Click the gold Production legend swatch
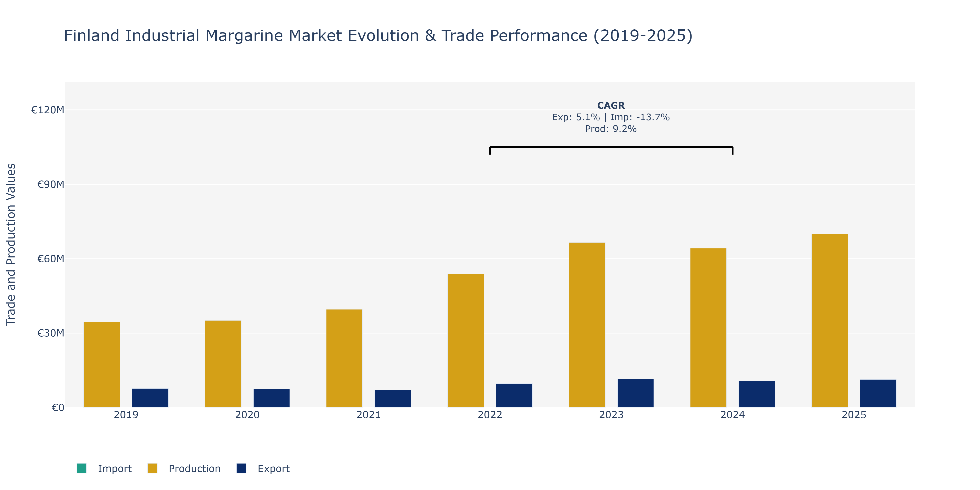980x490 pixels. click(152, 468)
